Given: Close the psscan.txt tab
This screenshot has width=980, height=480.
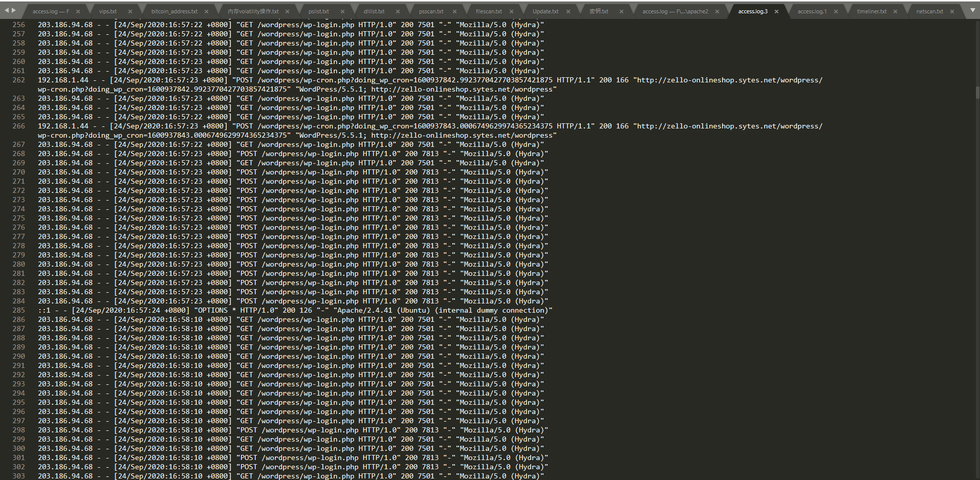Looking at the screenshot, I should click(454, 11).
